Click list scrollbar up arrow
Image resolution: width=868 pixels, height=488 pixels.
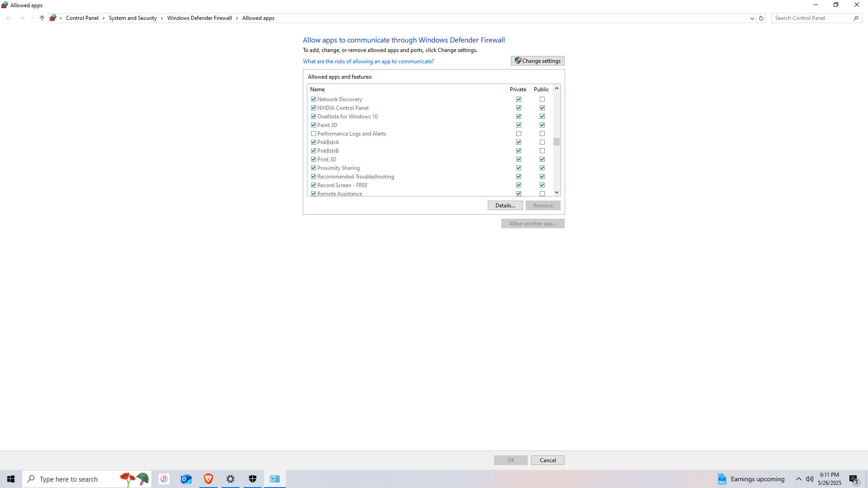click(x=557, y=89)
